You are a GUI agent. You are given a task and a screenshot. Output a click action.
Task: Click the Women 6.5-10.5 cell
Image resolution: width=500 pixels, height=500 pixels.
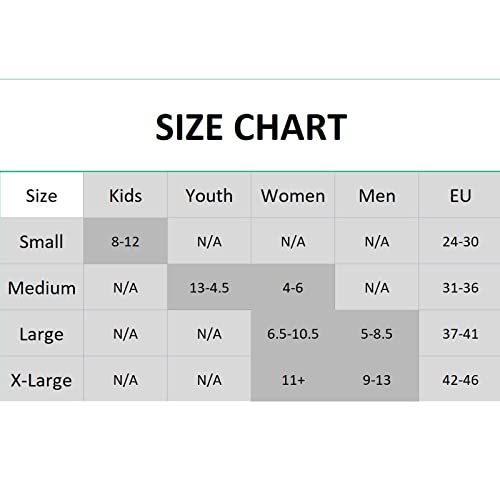point(293,333)
